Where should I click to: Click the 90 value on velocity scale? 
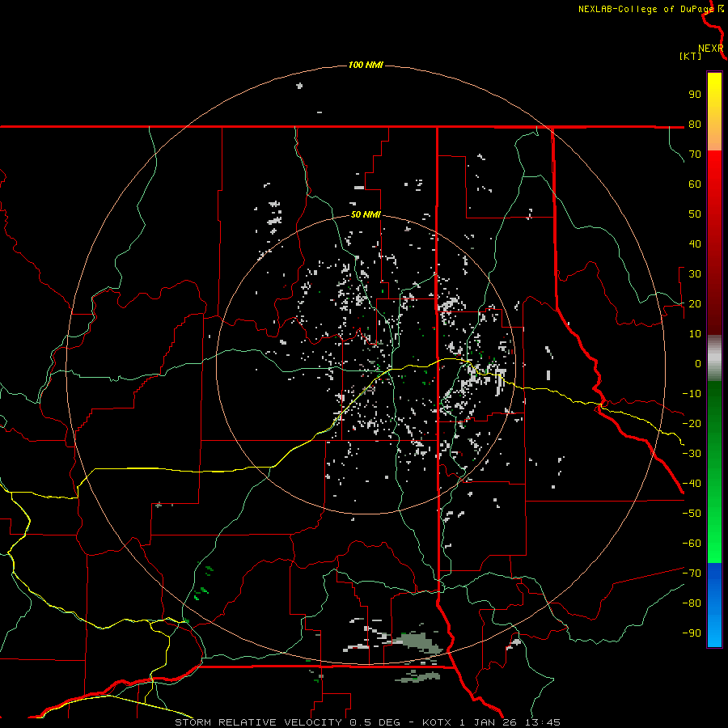coord(695,95)
